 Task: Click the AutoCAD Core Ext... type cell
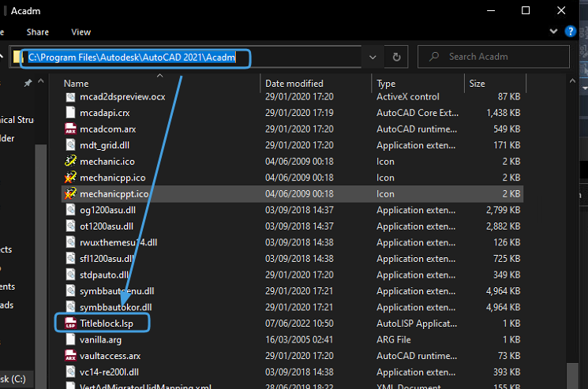pyautogui.click(x=418, y=113)
